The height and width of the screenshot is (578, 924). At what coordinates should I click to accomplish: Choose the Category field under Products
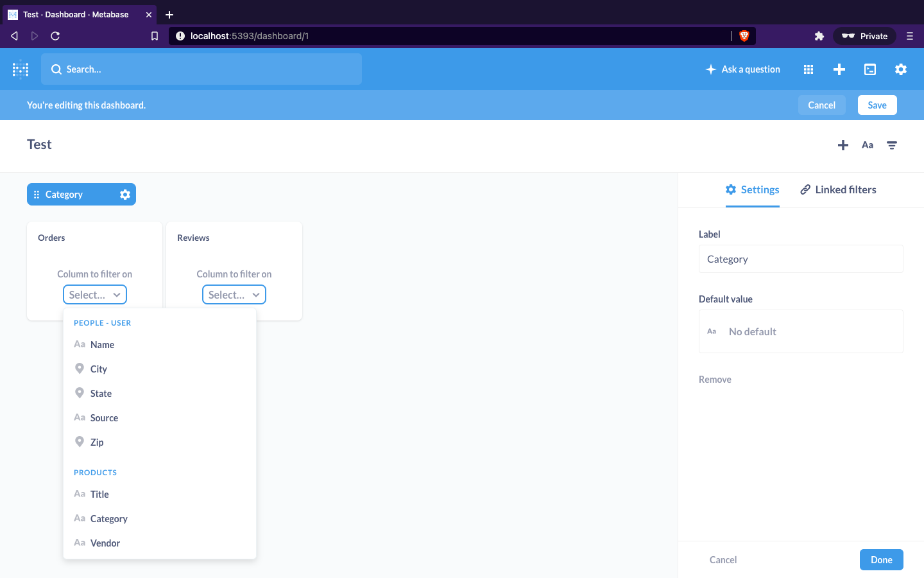160,519
